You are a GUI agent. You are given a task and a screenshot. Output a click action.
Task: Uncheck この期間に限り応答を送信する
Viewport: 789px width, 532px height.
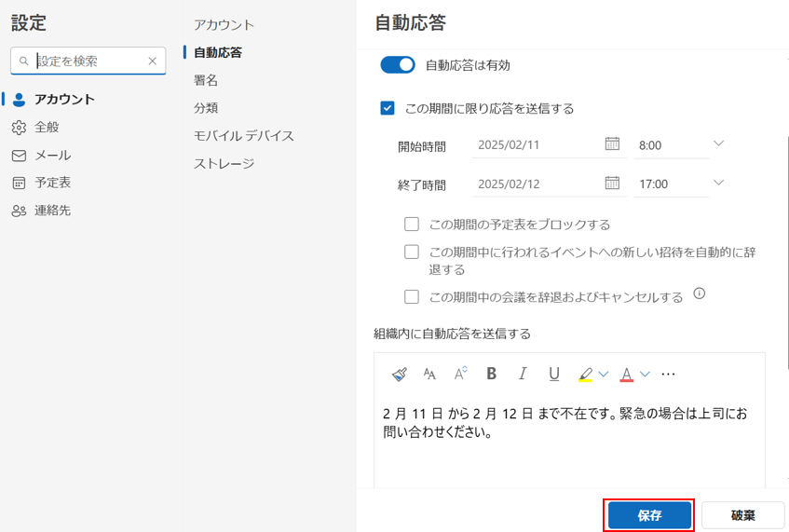pyautogui.click(x=388, y=108)
